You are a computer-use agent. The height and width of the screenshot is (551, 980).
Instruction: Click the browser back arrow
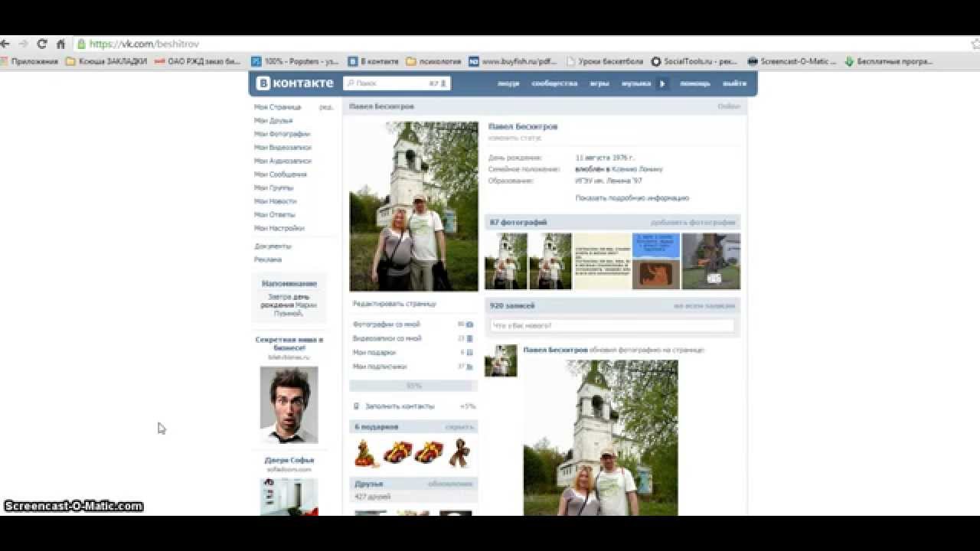(x=5, y=44)
